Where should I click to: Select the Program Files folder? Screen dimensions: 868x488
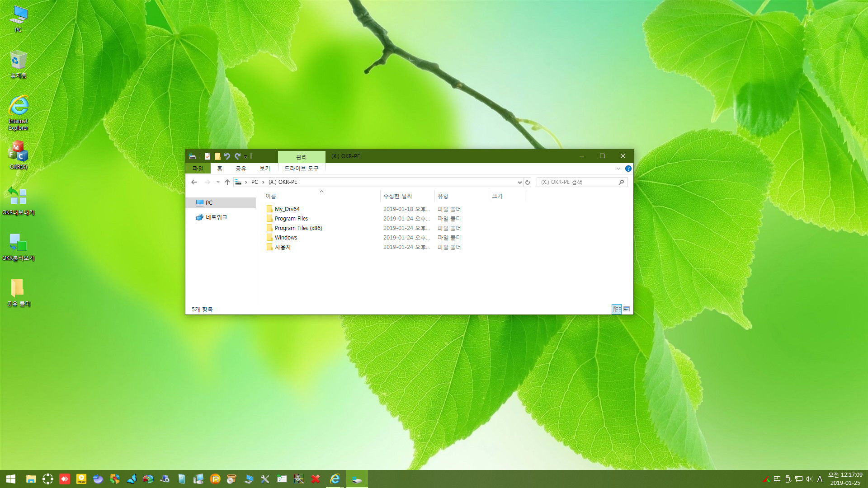(291, 219)
